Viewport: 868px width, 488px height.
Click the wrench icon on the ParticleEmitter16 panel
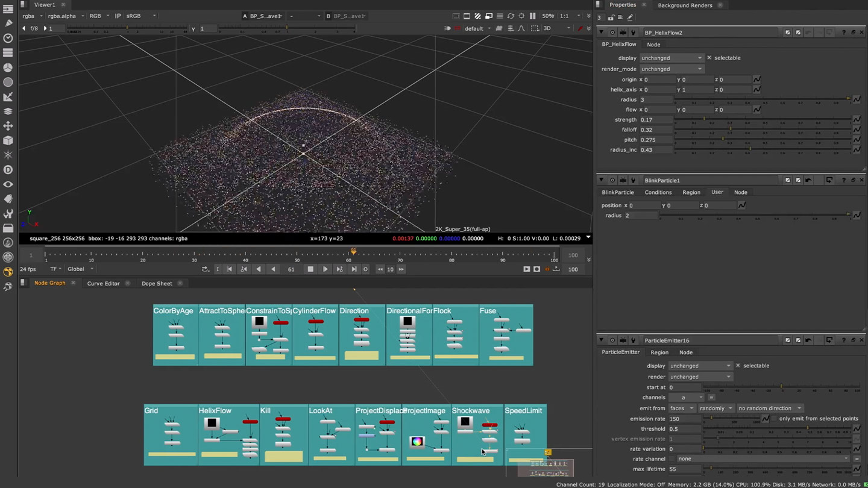click(x=633, y=340)
